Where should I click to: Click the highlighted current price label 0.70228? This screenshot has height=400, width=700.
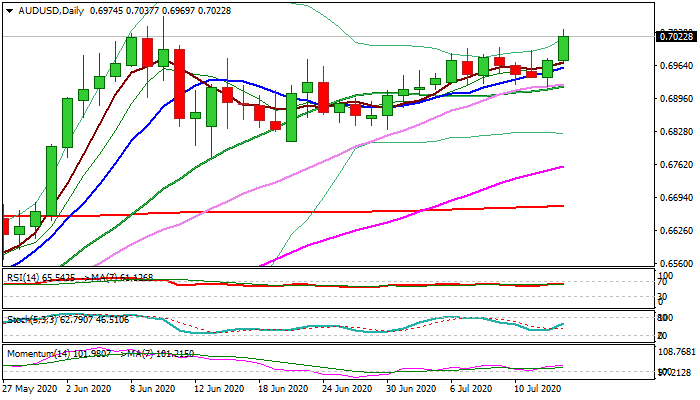[676, 37]
